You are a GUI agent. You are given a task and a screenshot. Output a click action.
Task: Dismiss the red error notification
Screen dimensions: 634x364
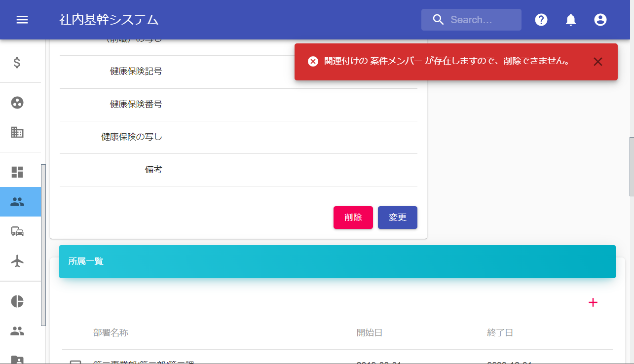[x=598, y=62]
